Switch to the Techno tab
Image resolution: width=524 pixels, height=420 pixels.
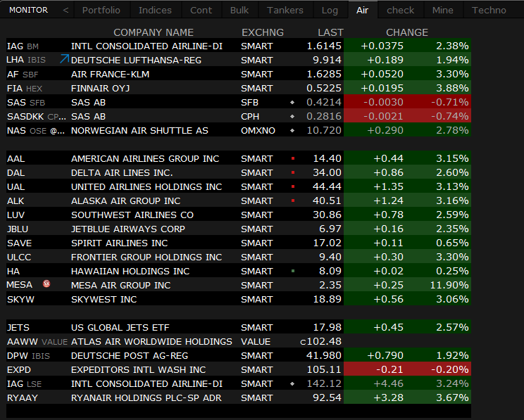pyautogui.click(x=489, y=10)
